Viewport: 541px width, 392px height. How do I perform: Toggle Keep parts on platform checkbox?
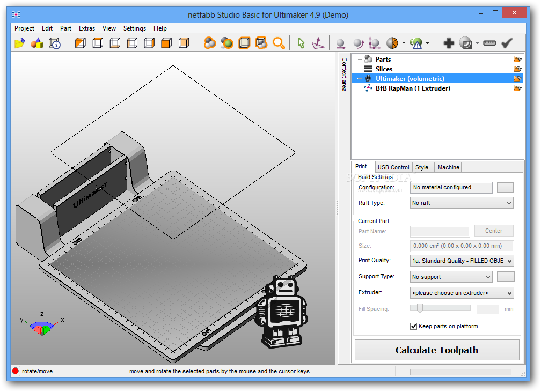click(x=413, y=326)
